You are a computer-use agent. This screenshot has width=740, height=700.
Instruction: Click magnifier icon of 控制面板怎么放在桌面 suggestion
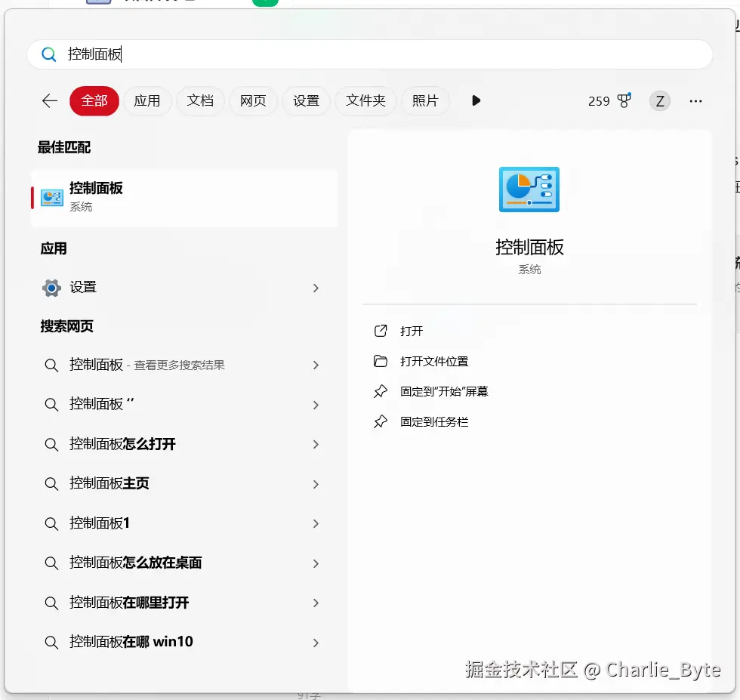(x=51, y=563)
